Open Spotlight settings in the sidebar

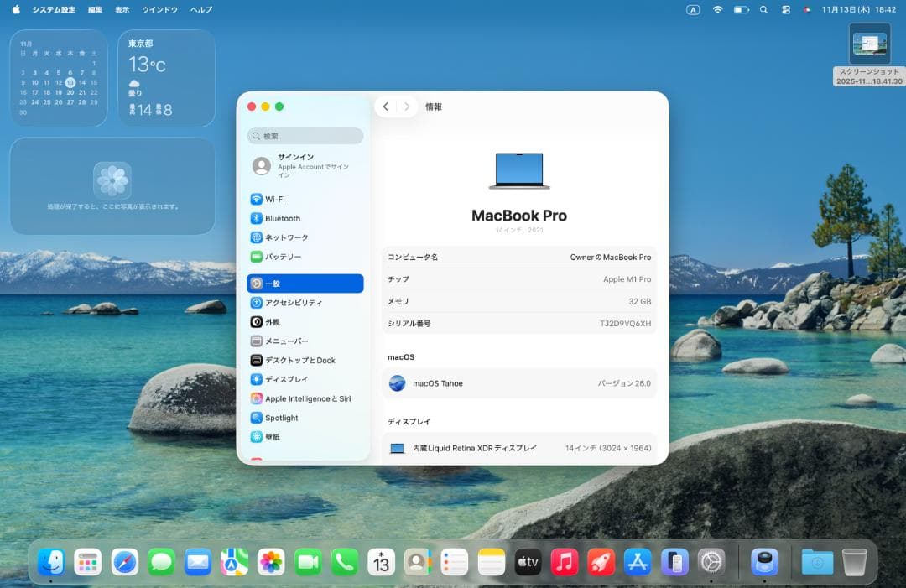[x=285, y=418]
